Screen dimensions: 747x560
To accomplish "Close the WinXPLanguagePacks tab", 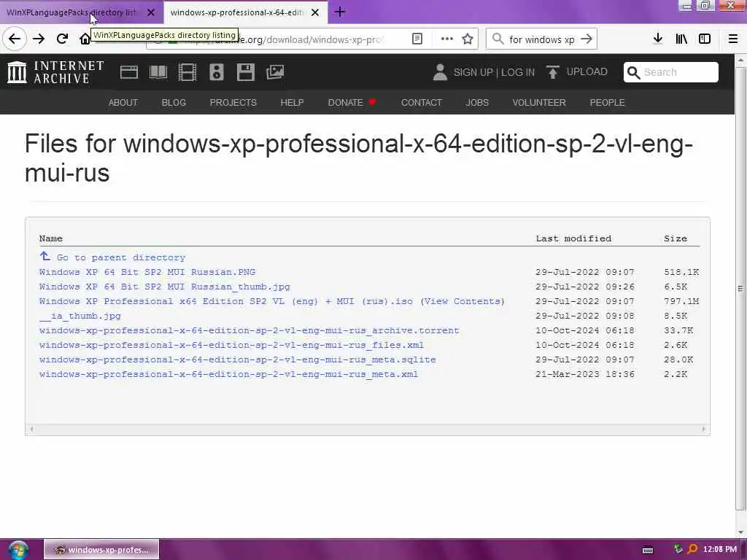I will (151, 12).
